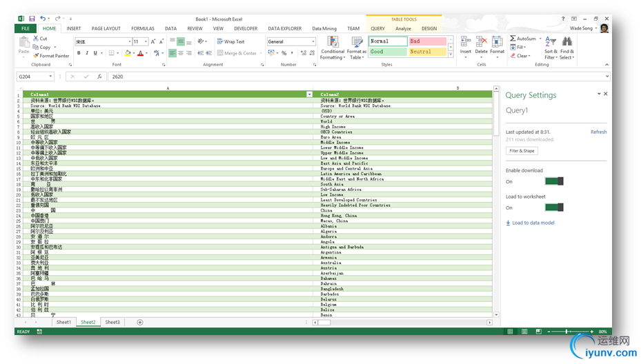Switch to the INSERT tab
641x364 pixels.
(x=74, y=28)
